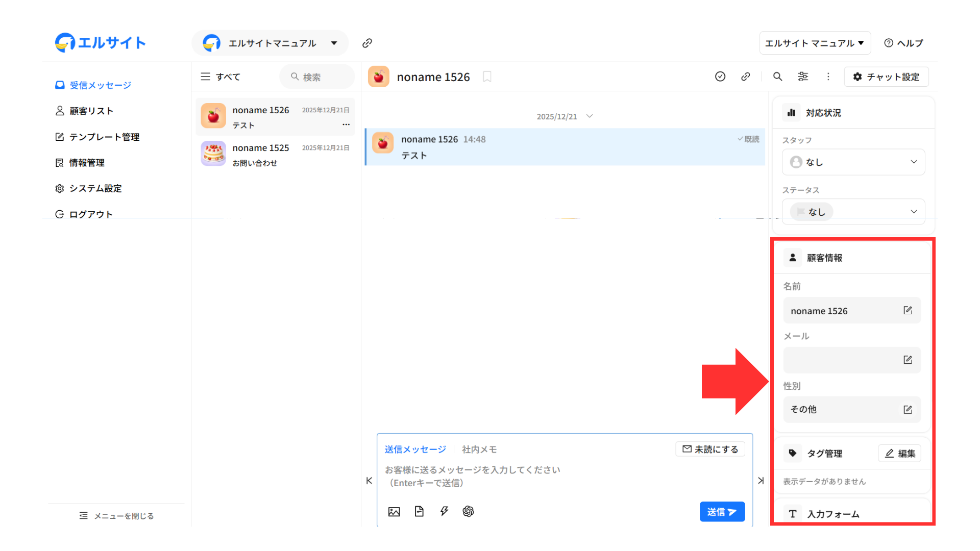Open the chat search magnifier icon

(777, 77)
